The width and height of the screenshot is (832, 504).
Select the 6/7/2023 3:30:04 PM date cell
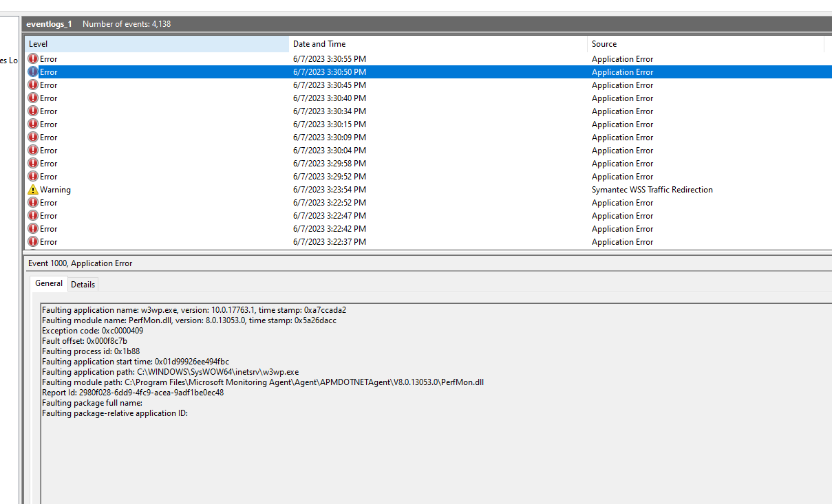tap(330, 151)
